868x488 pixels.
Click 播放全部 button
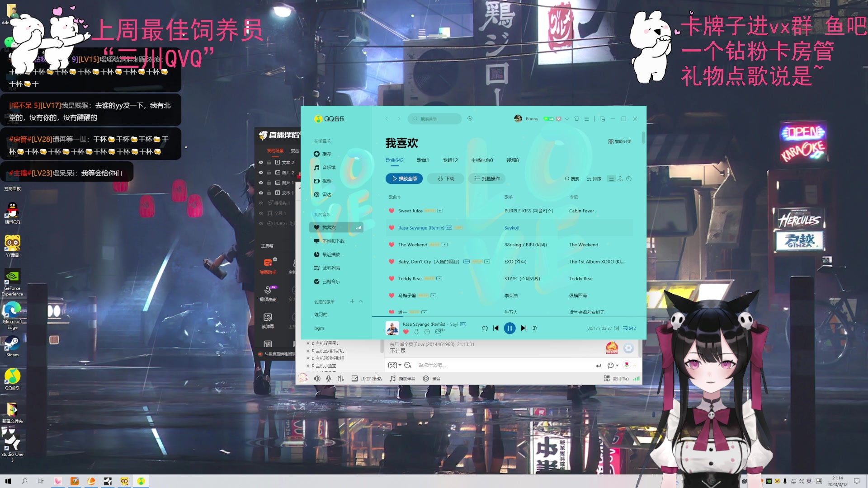(404, 179)
